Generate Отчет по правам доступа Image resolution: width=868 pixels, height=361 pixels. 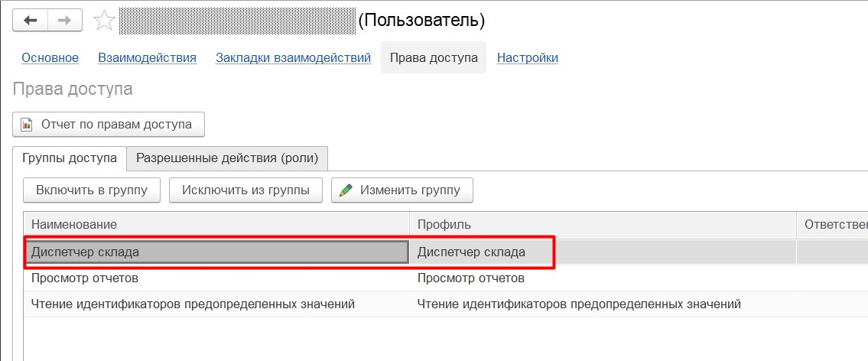[109, 124]
